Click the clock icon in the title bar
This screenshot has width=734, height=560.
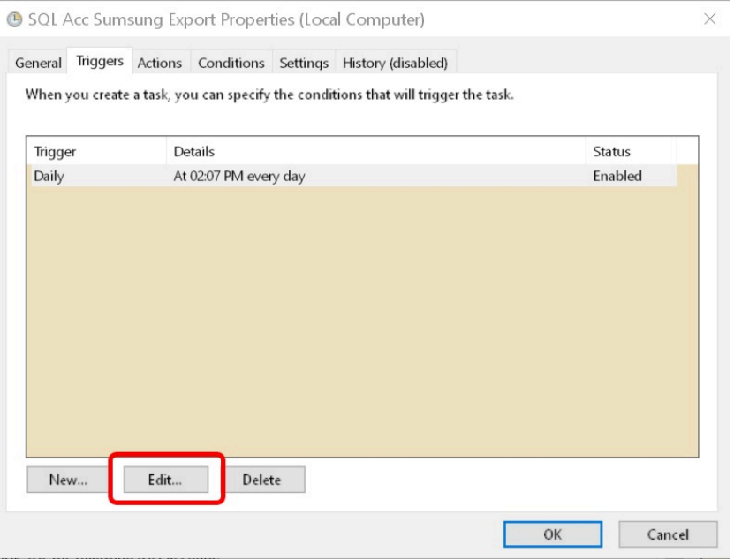point(17,19)
